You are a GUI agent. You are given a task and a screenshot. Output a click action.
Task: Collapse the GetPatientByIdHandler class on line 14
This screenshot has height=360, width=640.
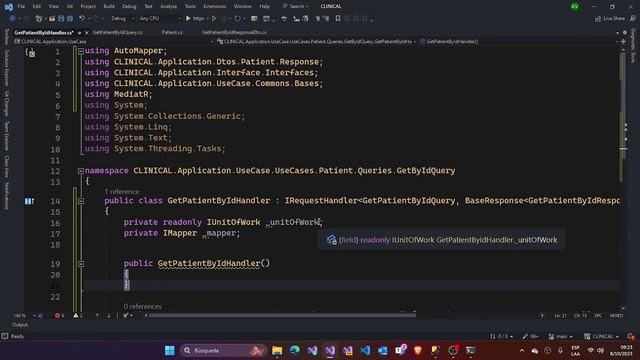coord(81,201)
